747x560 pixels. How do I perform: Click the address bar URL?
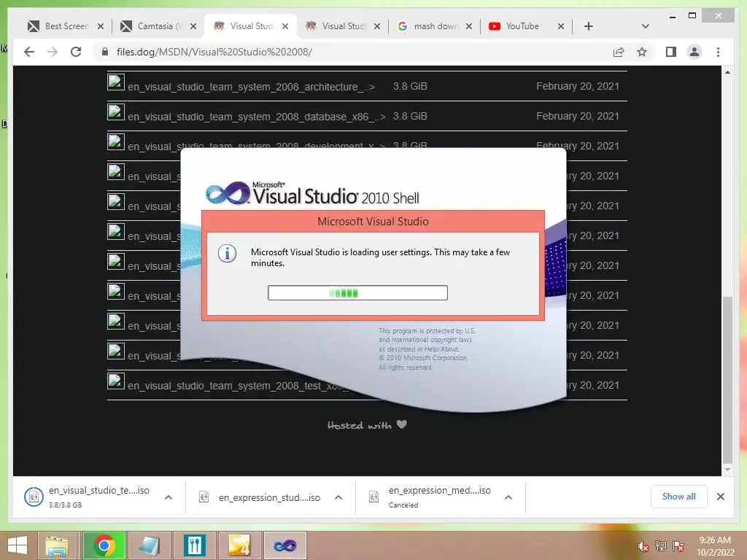(214, 52)
